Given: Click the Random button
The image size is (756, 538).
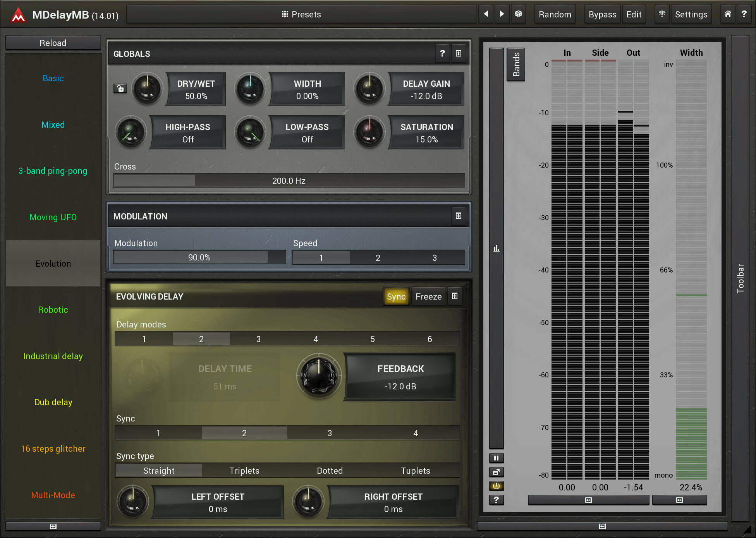Looking at the screenshot, I should point(555,14).
